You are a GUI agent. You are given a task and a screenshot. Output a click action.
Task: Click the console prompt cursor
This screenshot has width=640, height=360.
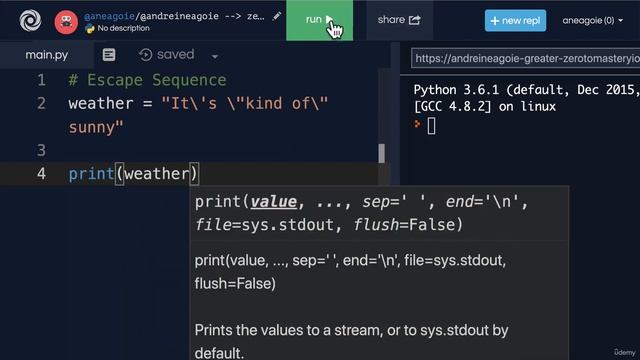(x=431, y=126)
